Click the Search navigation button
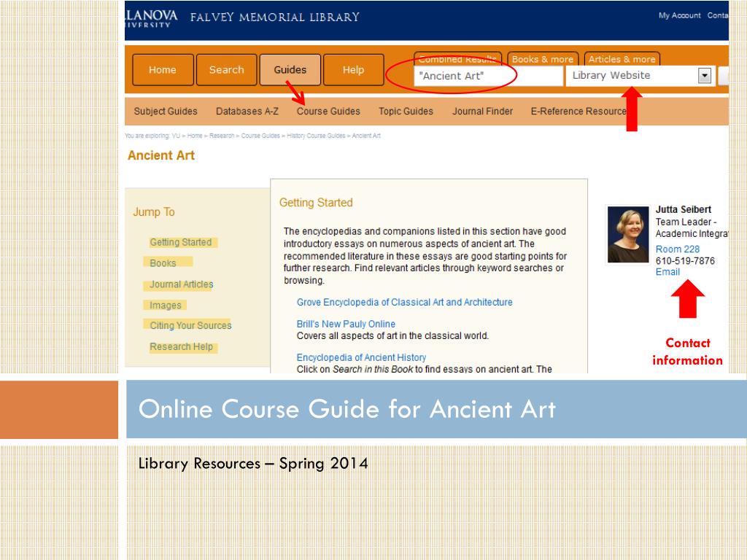 point(226,70)
